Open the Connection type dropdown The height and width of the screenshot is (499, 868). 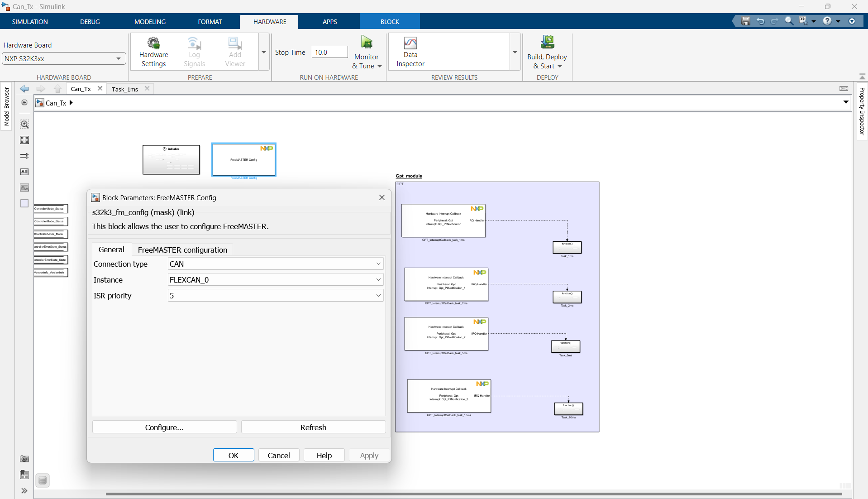pyautogui.click(x=378, y=264)
